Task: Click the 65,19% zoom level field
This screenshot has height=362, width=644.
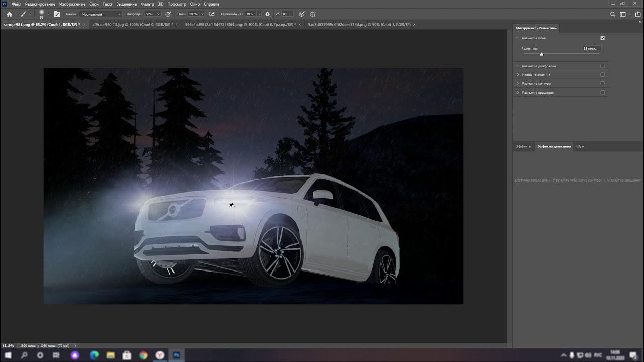Action: coord(8,346)
